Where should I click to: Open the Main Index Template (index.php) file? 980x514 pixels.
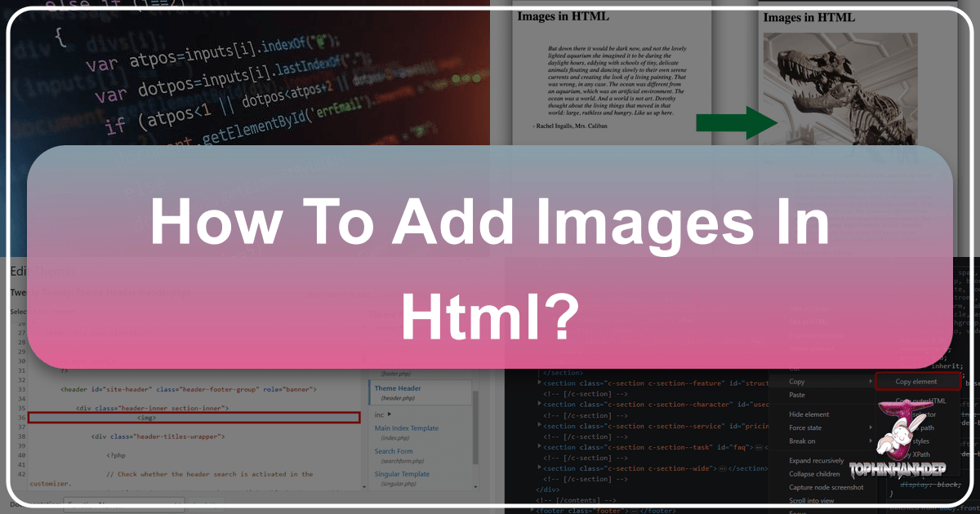click(x=408, y=428)
